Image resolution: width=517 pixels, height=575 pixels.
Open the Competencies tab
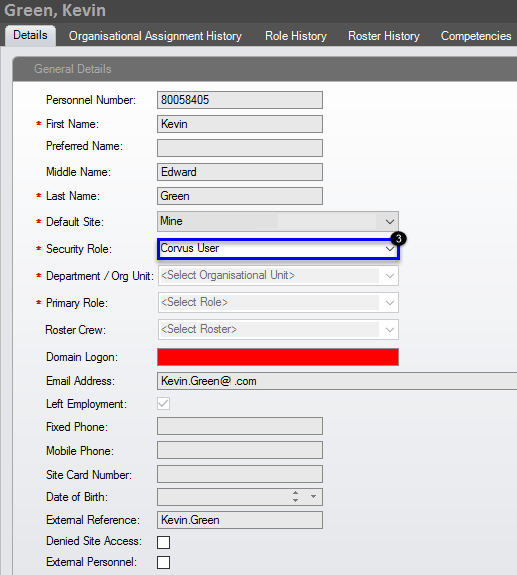tap(476, 36)
